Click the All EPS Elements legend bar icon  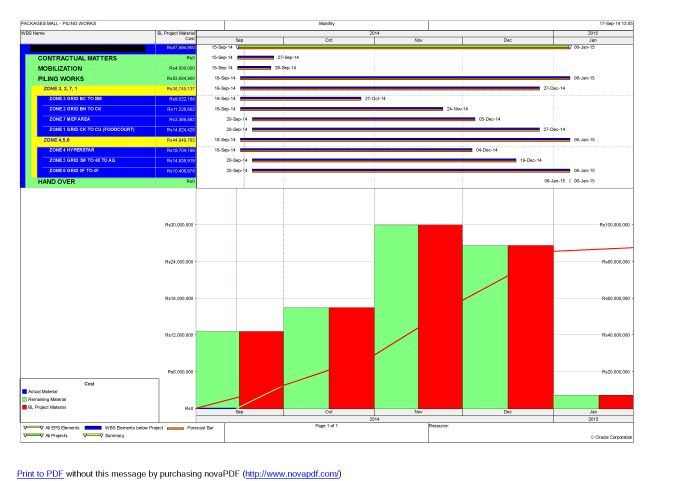tap(33, 428)
